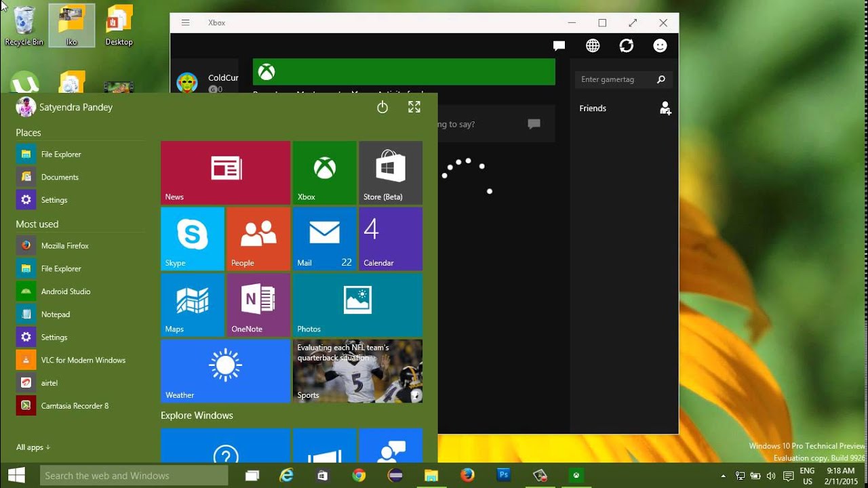Screen dimensions: 868x488
Task: Open the Sports news tile
Action: click(x=357, y=371)
